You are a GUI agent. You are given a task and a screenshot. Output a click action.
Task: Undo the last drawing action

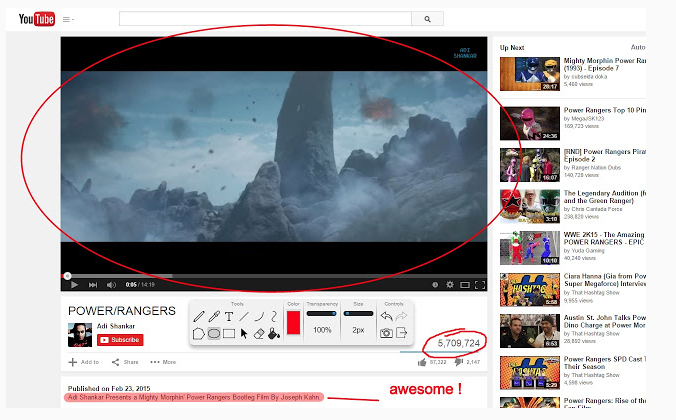[x=386, y=316]
